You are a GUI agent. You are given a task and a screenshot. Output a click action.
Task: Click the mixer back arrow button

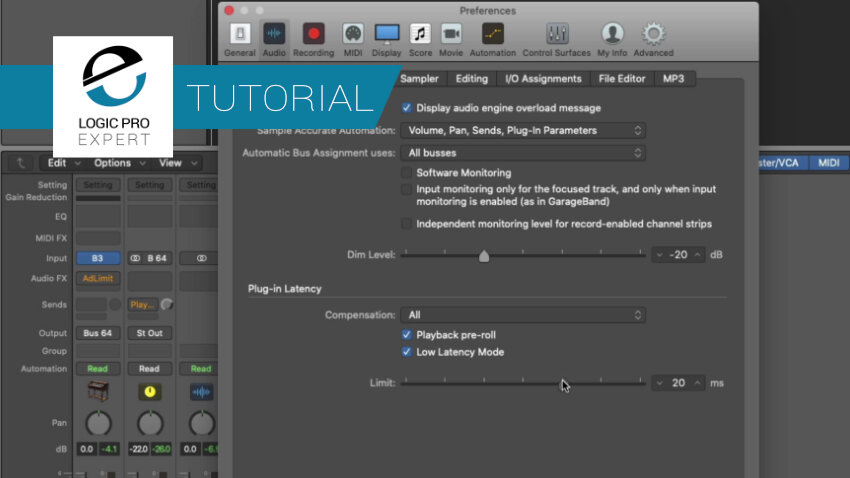21,163
